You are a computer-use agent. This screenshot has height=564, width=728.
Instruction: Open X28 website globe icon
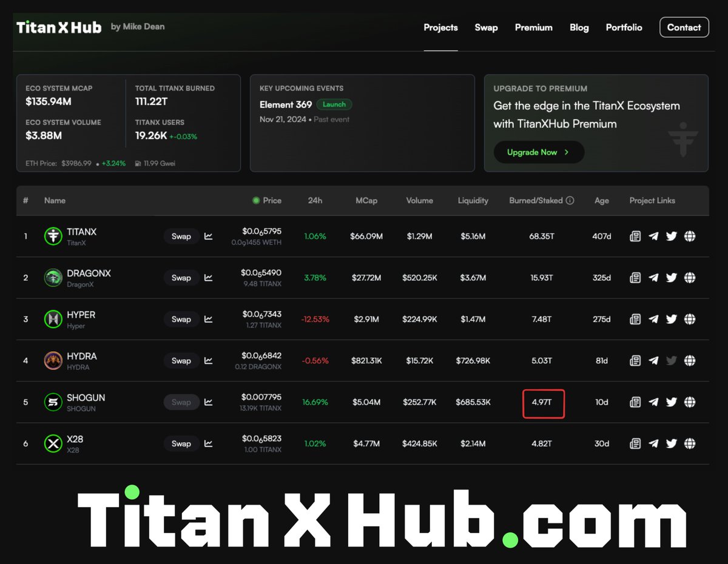pos(690,443)
